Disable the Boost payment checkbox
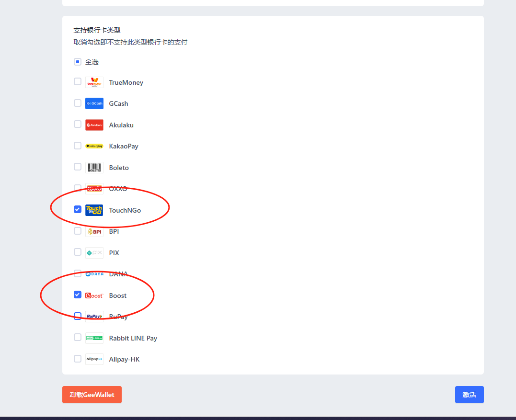 tap(77, 295)
